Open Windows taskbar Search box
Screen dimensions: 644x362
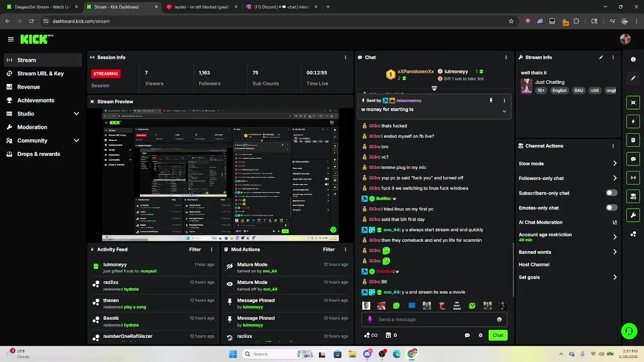(x=277, y=354)
